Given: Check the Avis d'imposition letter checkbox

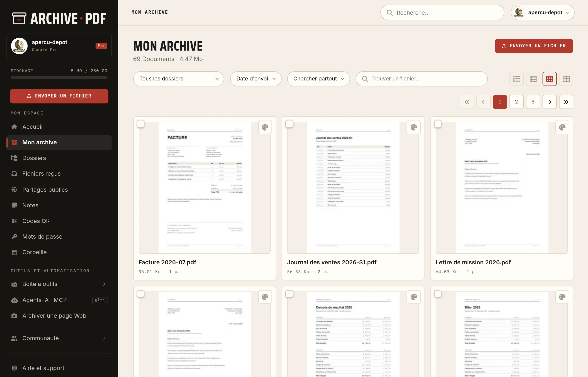Looking at the screenshot, I should [140, 294].
